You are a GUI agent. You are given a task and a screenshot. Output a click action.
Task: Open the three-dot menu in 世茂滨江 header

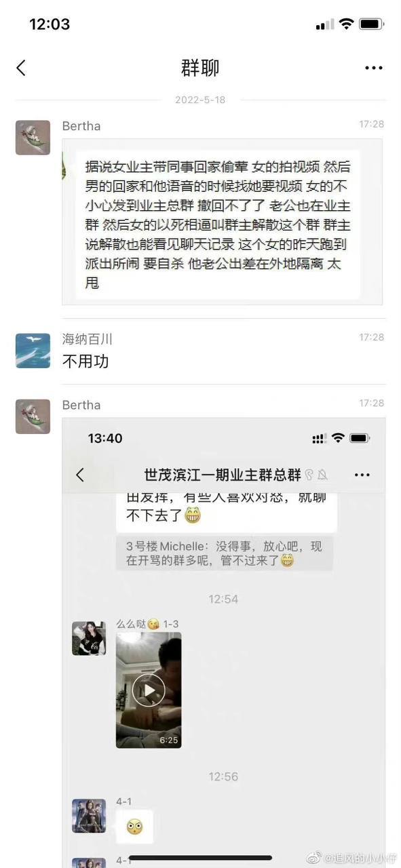tap(362, 475)
